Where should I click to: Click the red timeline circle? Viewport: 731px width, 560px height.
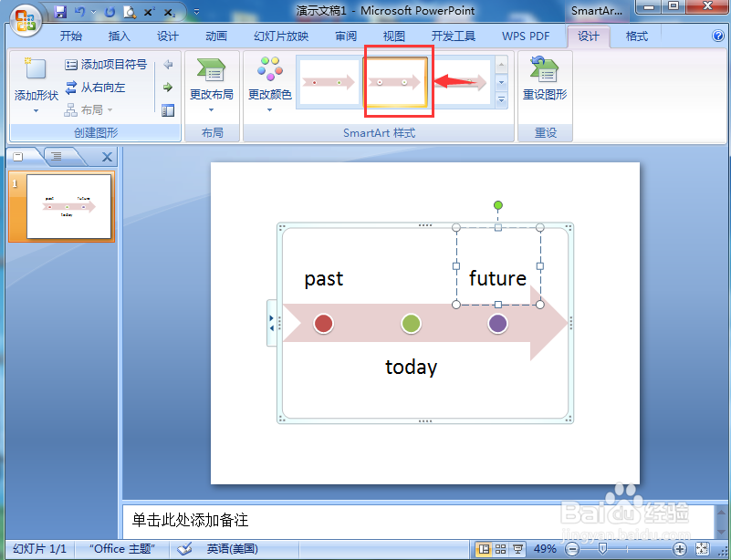[323, 323]
